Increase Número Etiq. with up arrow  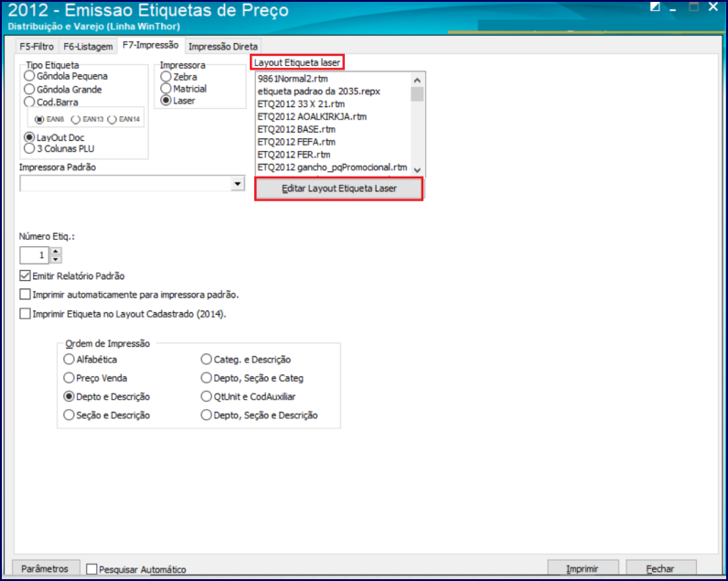click(x=56, y=252)
